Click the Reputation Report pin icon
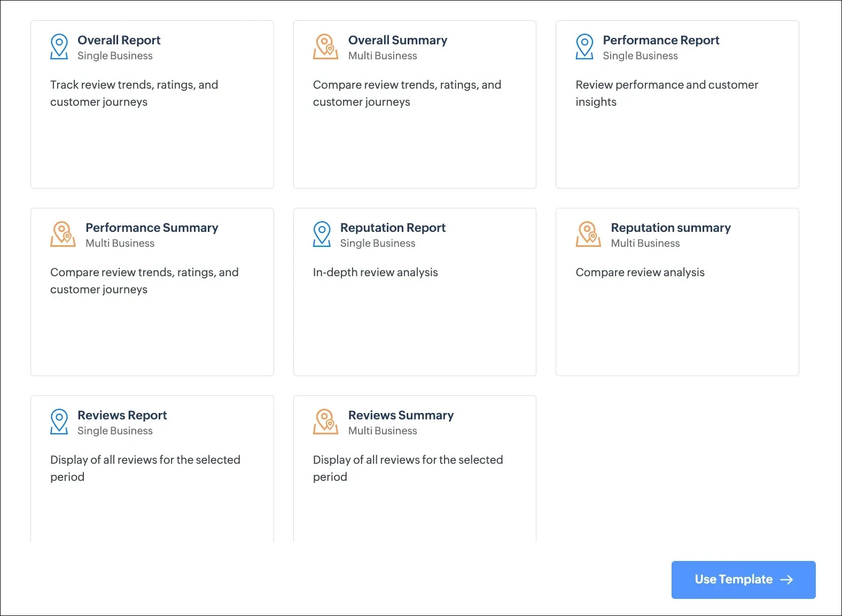 point(322,235)
